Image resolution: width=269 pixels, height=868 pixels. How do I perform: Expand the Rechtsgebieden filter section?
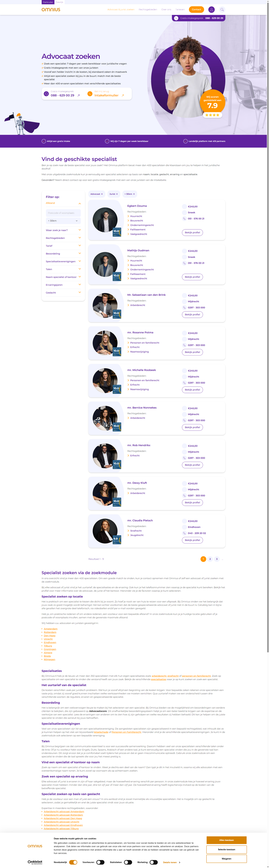click(x=63, y=238)
